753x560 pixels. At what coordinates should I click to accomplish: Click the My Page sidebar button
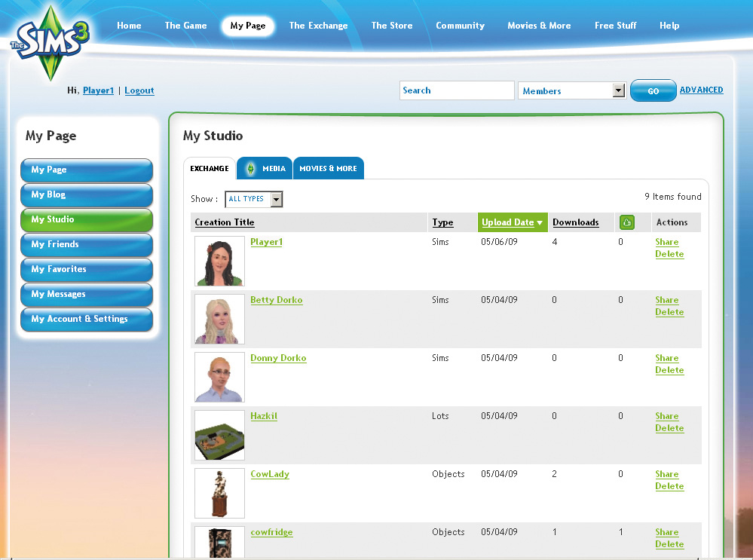point(87,170)
